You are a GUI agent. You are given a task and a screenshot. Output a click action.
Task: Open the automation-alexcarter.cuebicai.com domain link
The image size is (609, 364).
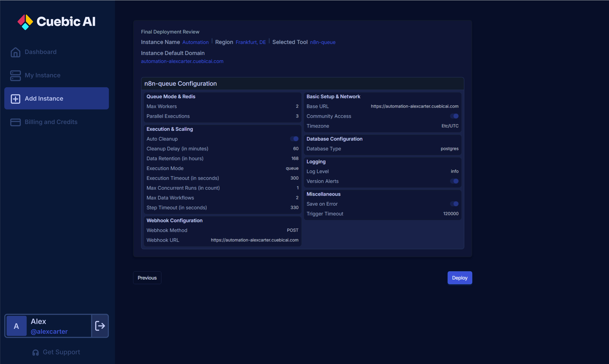(x=182, y=61)
